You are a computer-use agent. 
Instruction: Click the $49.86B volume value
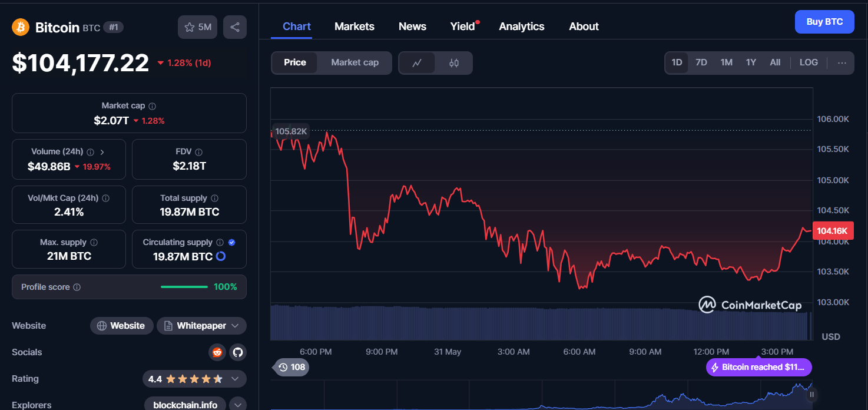tap(49, 167)
